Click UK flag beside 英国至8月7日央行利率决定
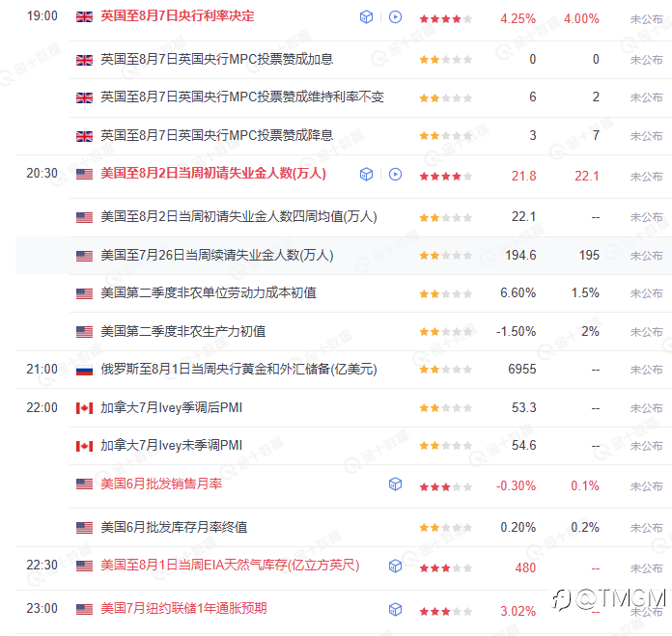672x636 pixels. click(84, 16)
